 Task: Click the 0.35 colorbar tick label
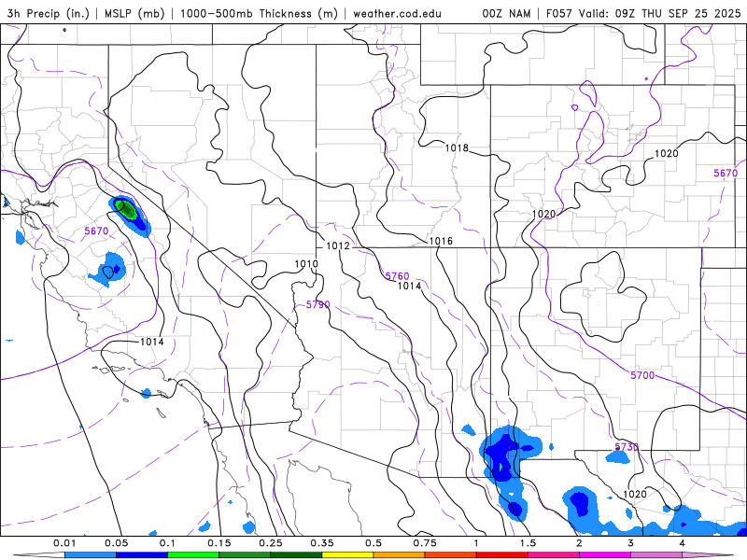tap(322, 543)
